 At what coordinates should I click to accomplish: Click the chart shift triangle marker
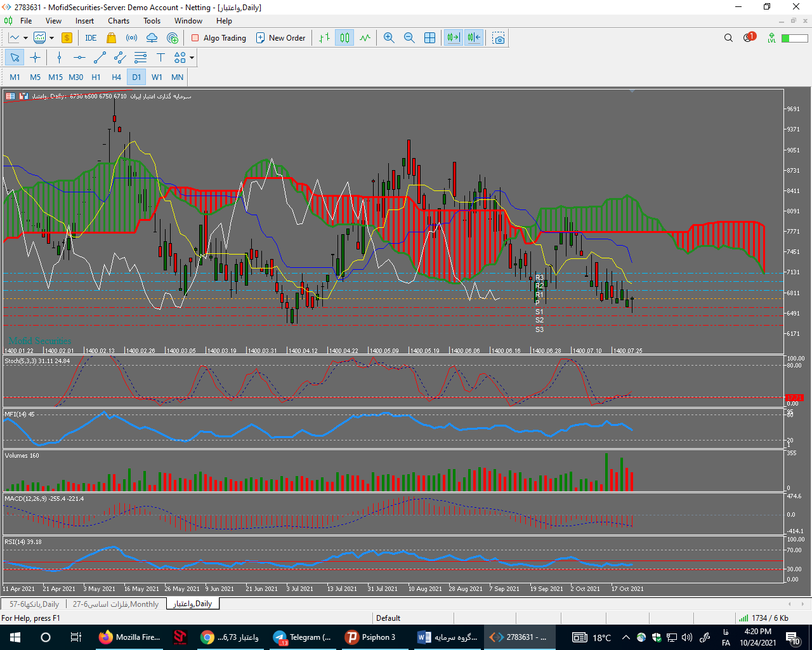[x=632, y=91]
